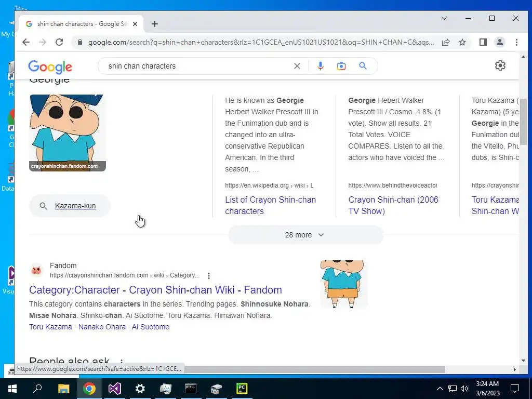This screenshot has width=532, height=399.
Task: Open Ai Suotome sitelink
Action: coord(150,327)
